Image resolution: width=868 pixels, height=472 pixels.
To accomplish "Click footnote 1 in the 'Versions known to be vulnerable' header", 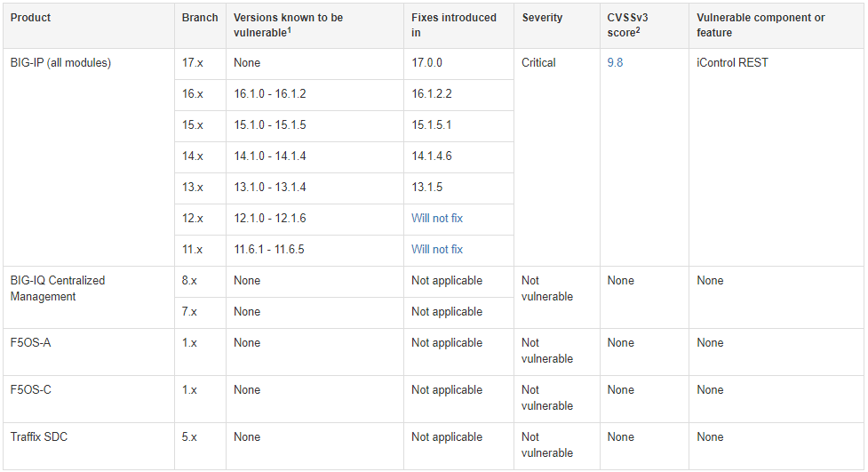I will pyautogui.click(x=290, y=29).
